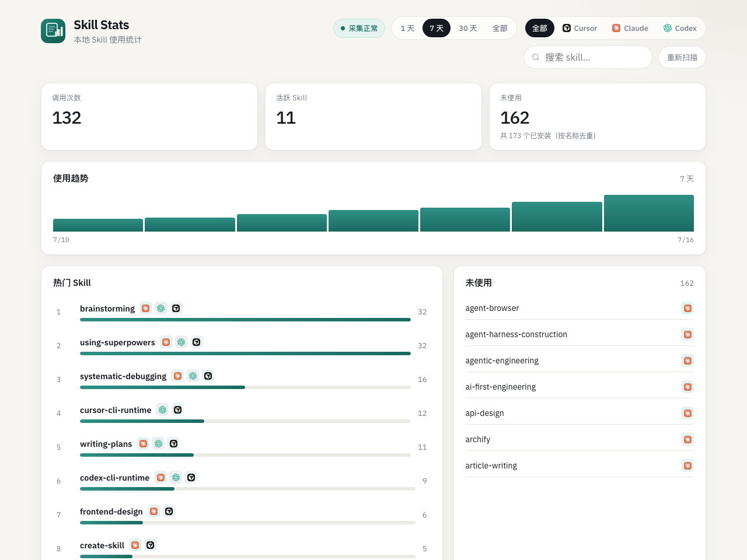Screen dimensions: 747x560
Task: Click Cursor icon beside cursor-cli-runtime
Action: pos(178,409)
